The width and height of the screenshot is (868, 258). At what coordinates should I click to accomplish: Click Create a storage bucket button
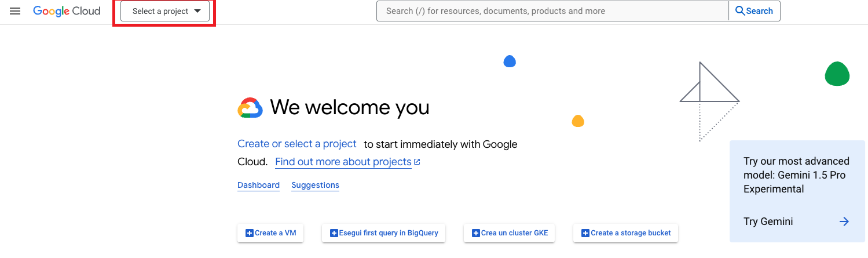[x=625, y=233]
